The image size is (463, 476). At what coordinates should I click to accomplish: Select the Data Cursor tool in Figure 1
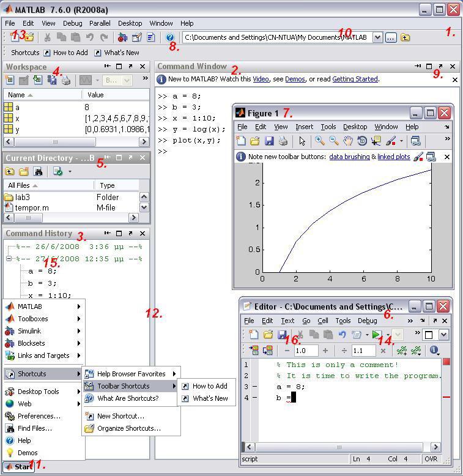click(376, 141)
